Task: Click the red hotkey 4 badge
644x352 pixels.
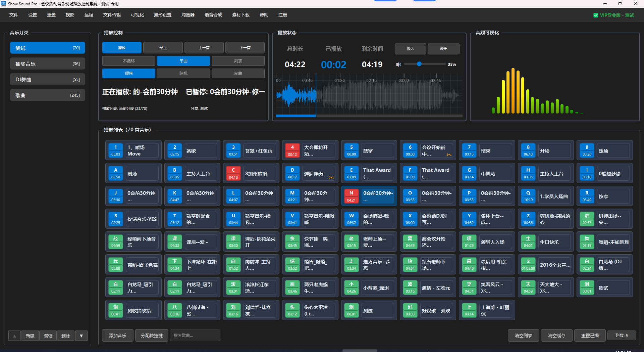Action: point(292,150)
